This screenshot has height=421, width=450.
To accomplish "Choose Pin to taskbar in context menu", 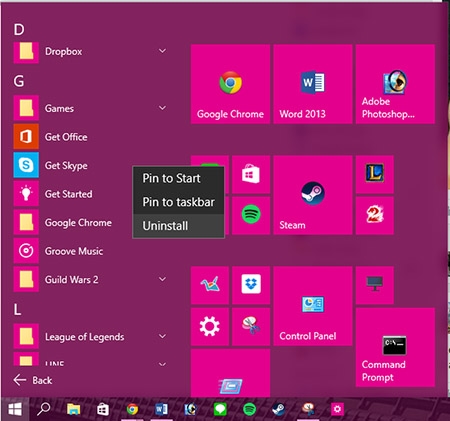I will [178, 202].
